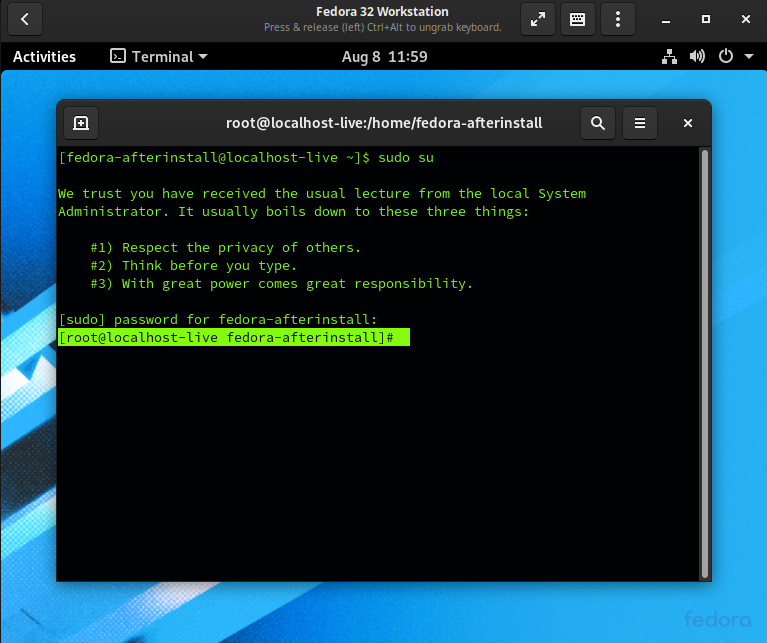767x643 pixels.
Task: Click the power icon in top bar
Action: click(x=725, y=56)
